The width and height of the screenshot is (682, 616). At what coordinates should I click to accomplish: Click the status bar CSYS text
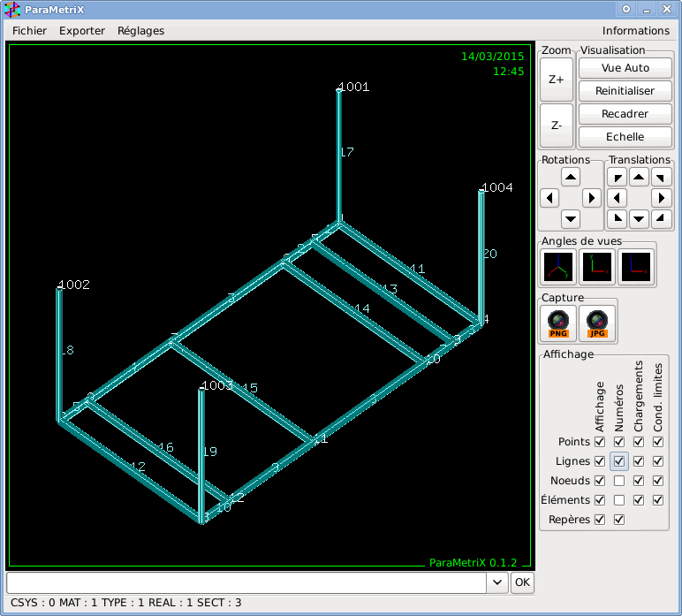click(x=33, y=603)
